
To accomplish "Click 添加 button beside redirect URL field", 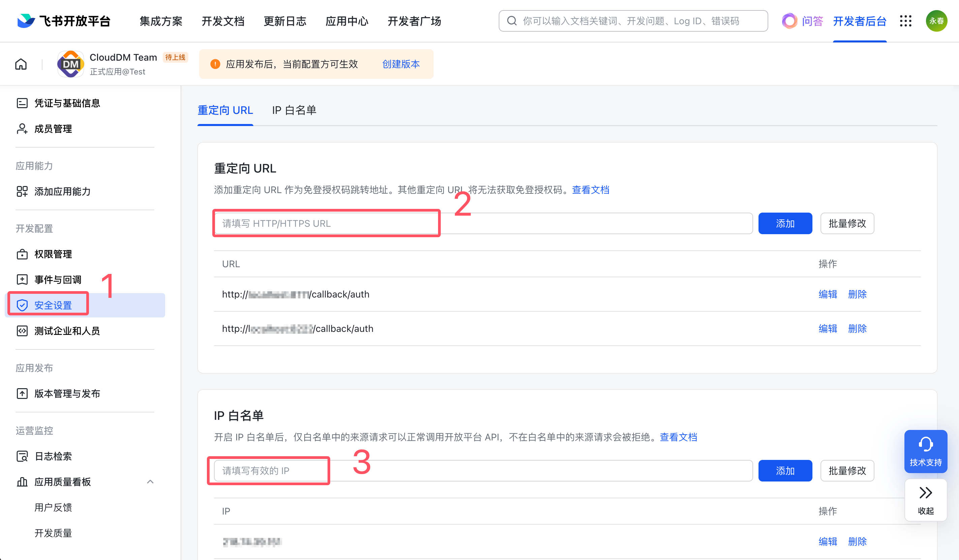I will click(785, 223).
